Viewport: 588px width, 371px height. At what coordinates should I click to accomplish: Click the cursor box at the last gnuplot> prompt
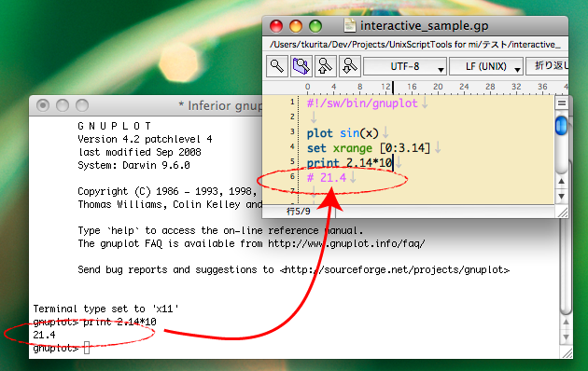tap(87, 349)
